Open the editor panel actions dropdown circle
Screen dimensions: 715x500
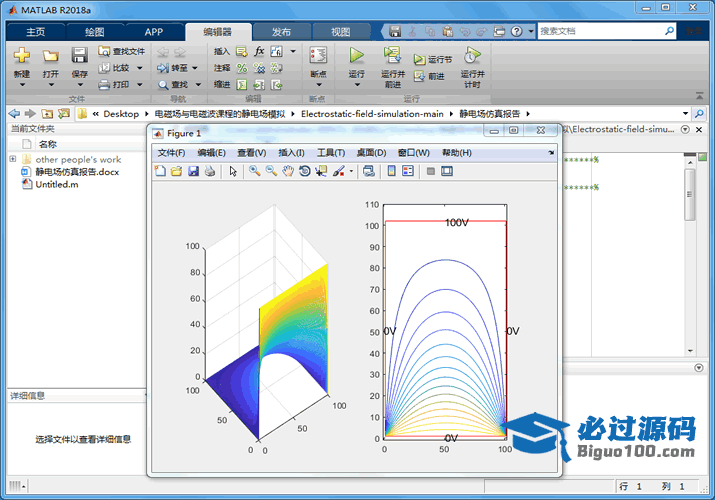coord(685,129)
